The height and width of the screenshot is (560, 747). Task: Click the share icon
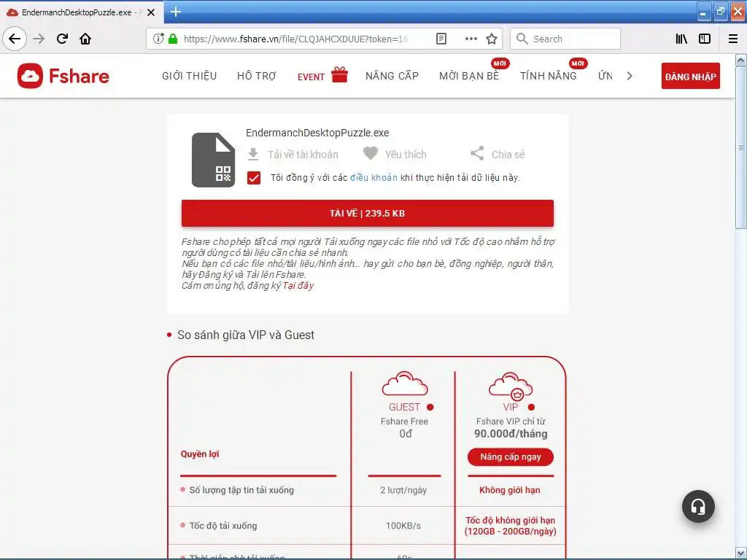pyautogui.click(x=477, y=153)
